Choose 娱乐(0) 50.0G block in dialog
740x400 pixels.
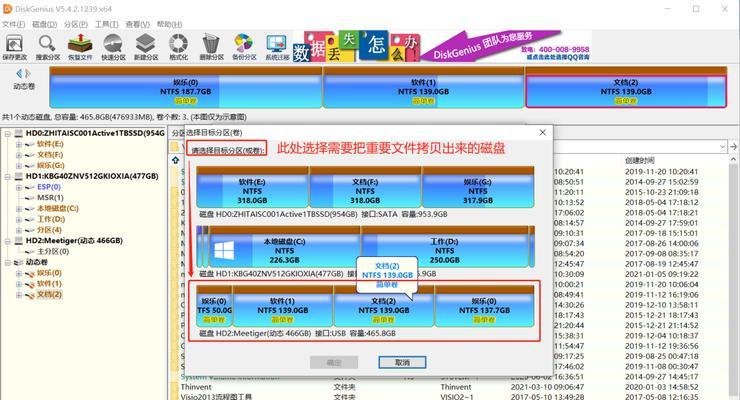coord(214,306)
